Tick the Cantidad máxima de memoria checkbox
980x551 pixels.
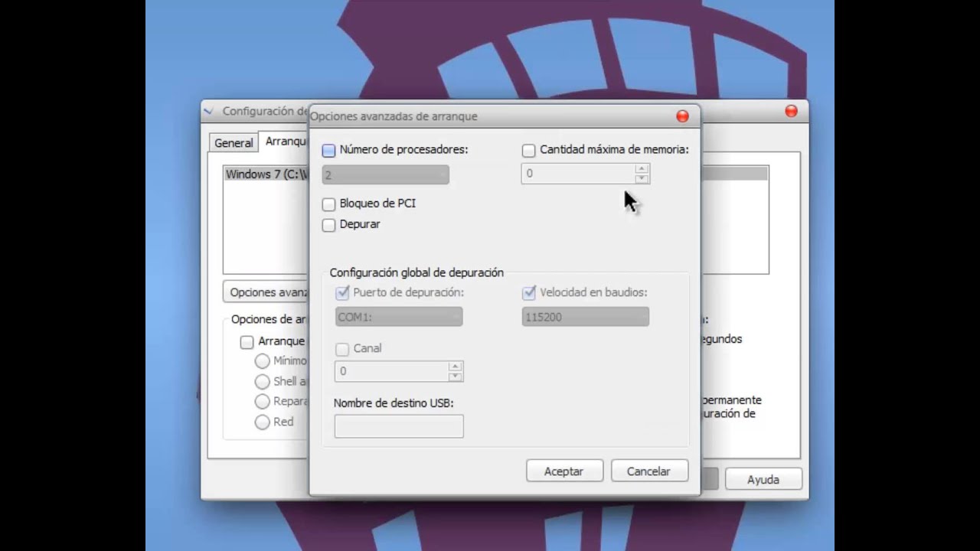(529, 150)
